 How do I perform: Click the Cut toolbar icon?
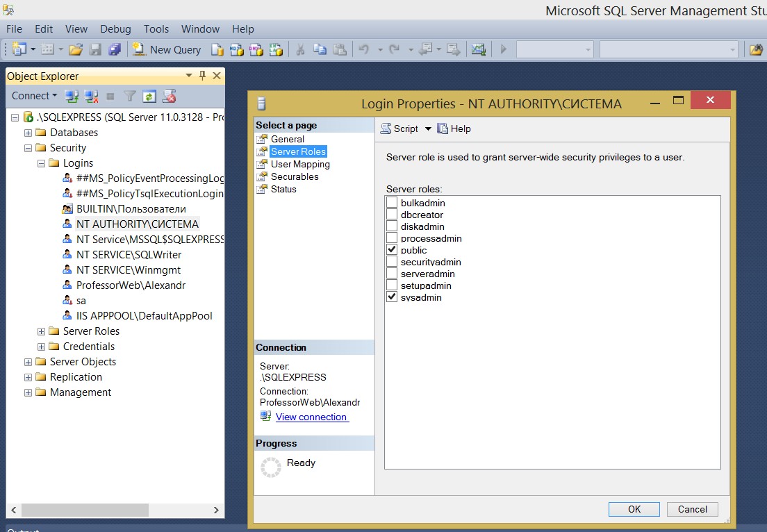(300, 49)
